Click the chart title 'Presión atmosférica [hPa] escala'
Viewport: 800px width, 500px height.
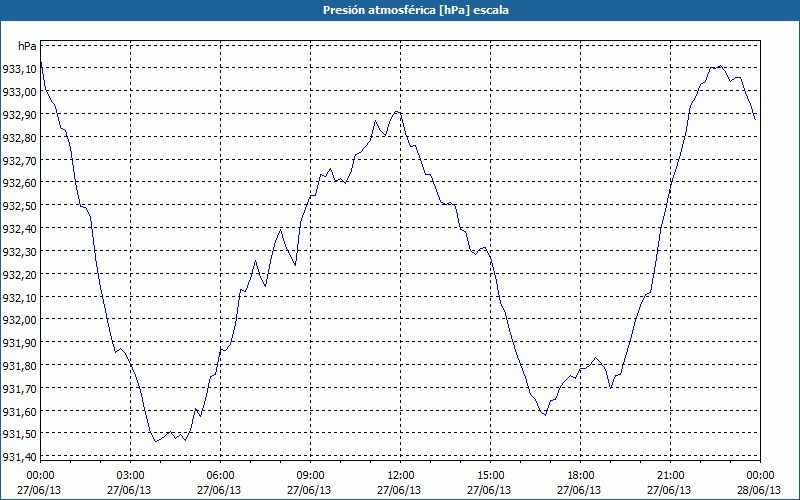click(x=416, y=10)
